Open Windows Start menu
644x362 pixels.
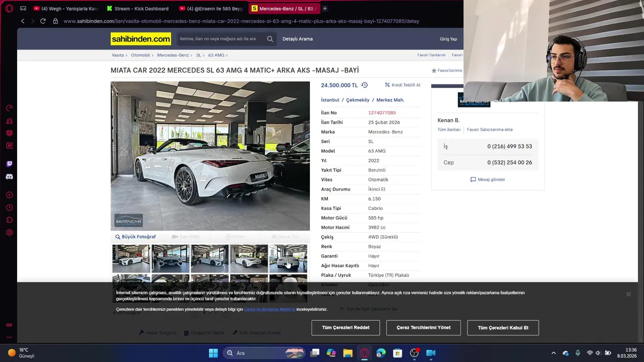point(213,353)
